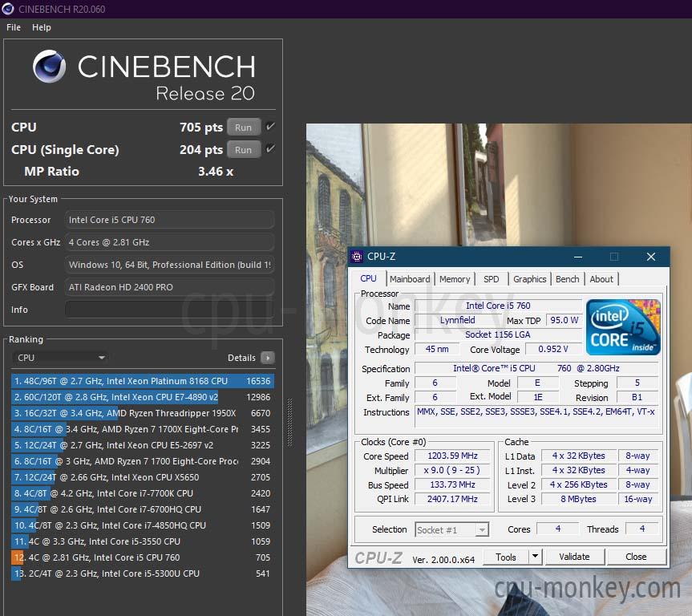
Task: Click the Max TDP value 95.0 W
Action: [564, 320]
